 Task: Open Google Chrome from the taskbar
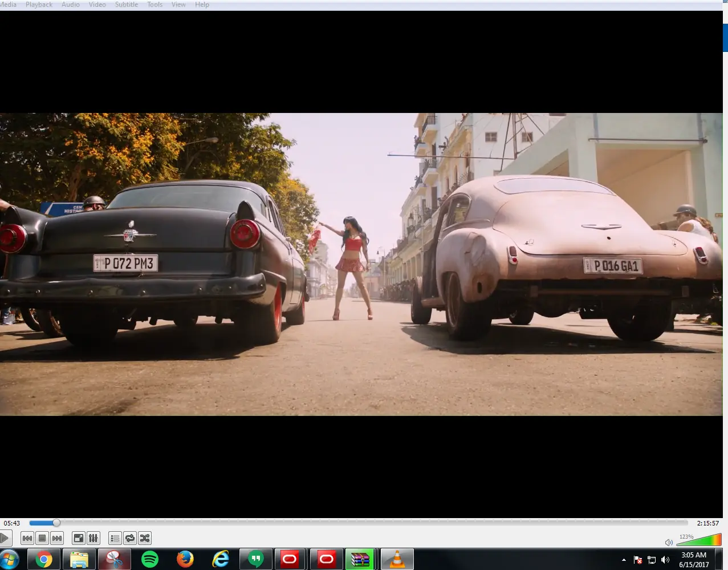(x=44, y=560)
